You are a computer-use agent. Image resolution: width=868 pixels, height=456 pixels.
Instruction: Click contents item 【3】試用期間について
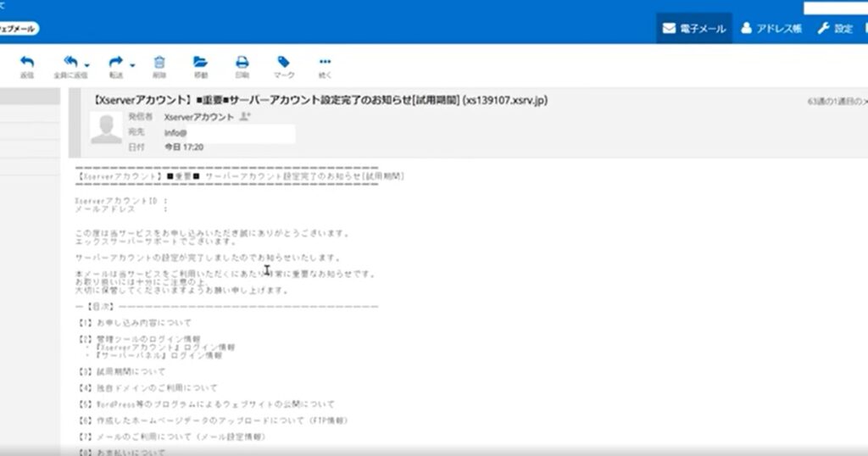(120, 371)
